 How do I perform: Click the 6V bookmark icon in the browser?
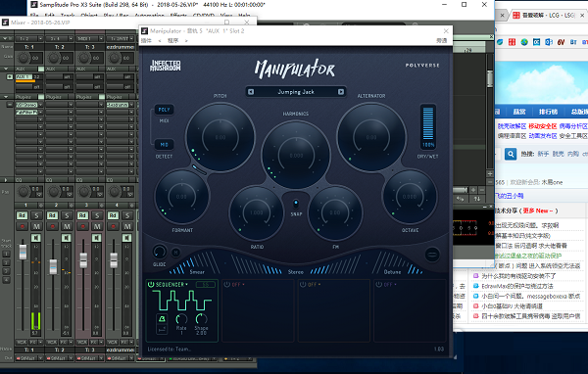(561, 42)
